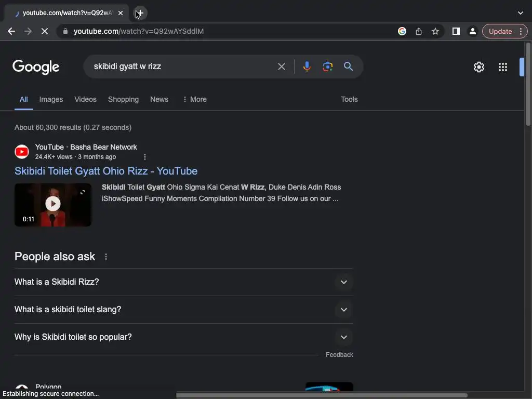The image size is (532, 399).
Task: Click the Feedback link
Action: pos(339,354)
